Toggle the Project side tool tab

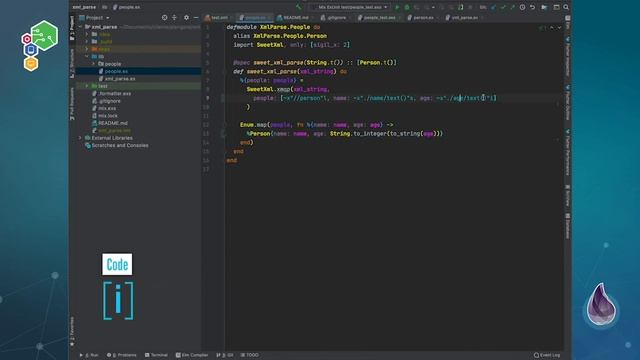pos(72,28)
